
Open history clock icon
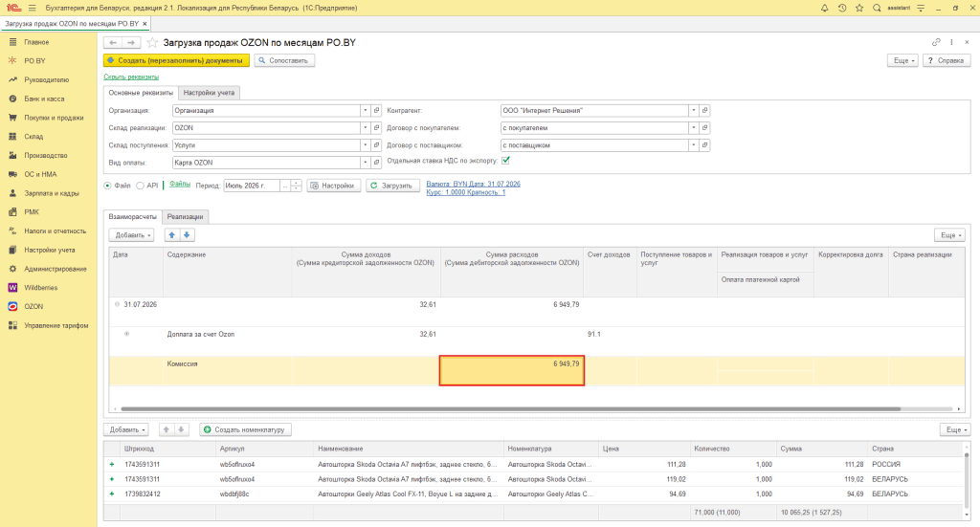842,8
